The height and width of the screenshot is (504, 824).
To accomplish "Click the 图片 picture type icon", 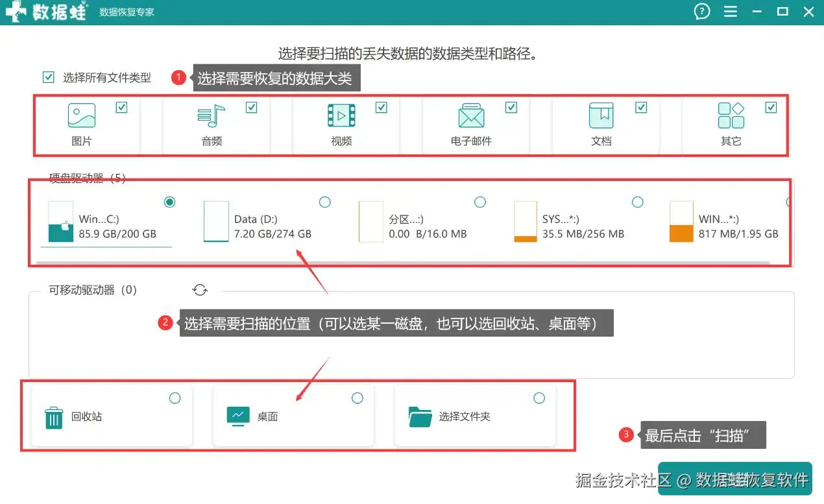I will 82,115.
